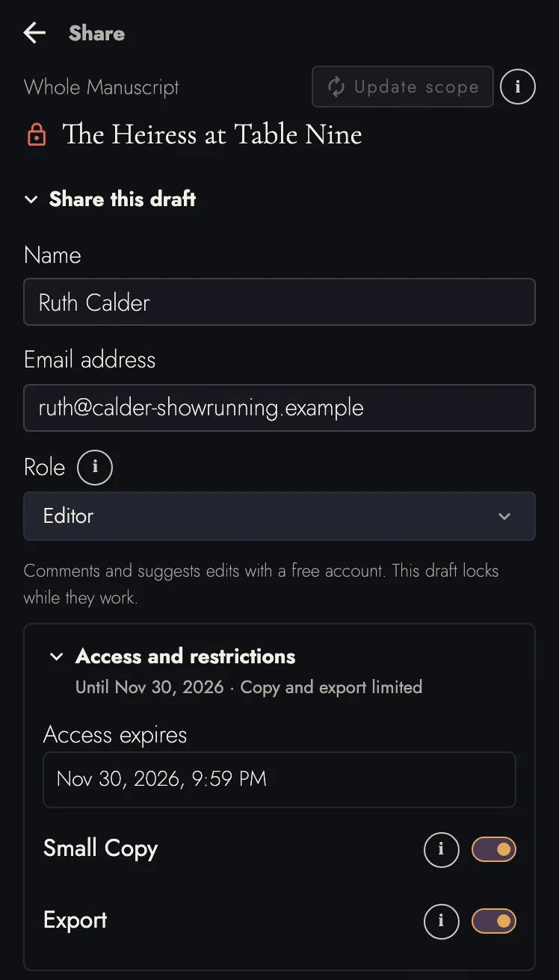Focus the Name field with Ruth Calder
Image resolution: width=559 pixels, height=980 pixels.
279,302
